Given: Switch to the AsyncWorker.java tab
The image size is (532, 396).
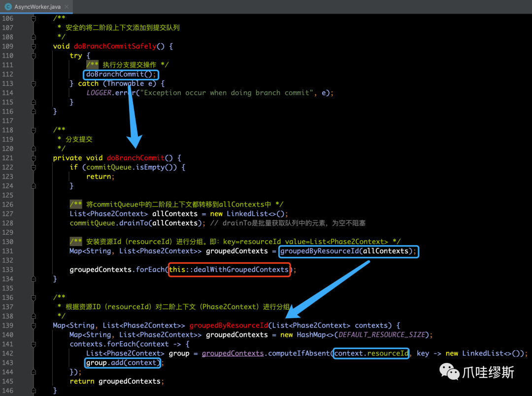Looking at the screenshot, I should pyautogui.click(x=36, y=7).
